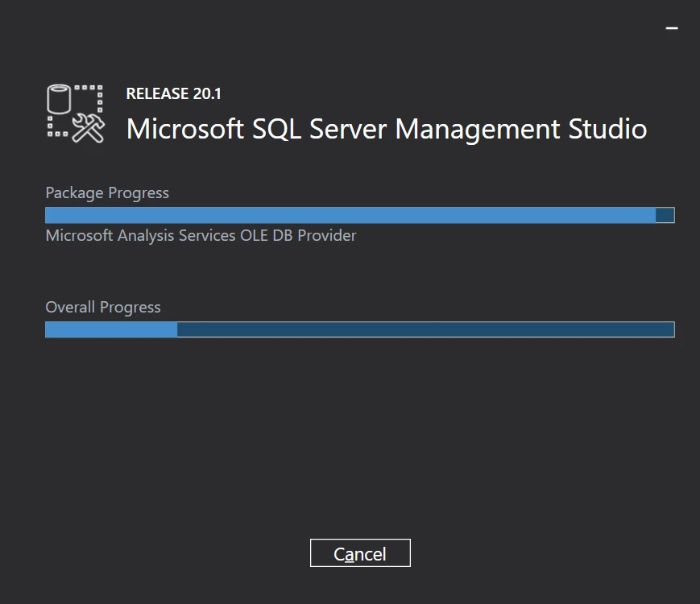Click the unfilled part of Overall Progress bar
Image resolution: width=700 pixels, height=604 pixels.
425,329
